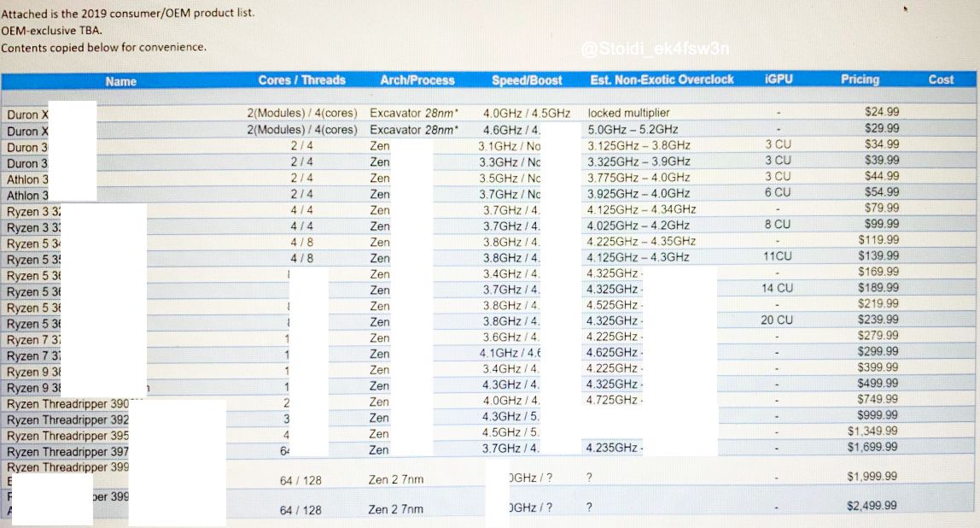Viewport: 980px width, 528px height.
Task: Select the Arch/Process column header
Action: point(417,80)
